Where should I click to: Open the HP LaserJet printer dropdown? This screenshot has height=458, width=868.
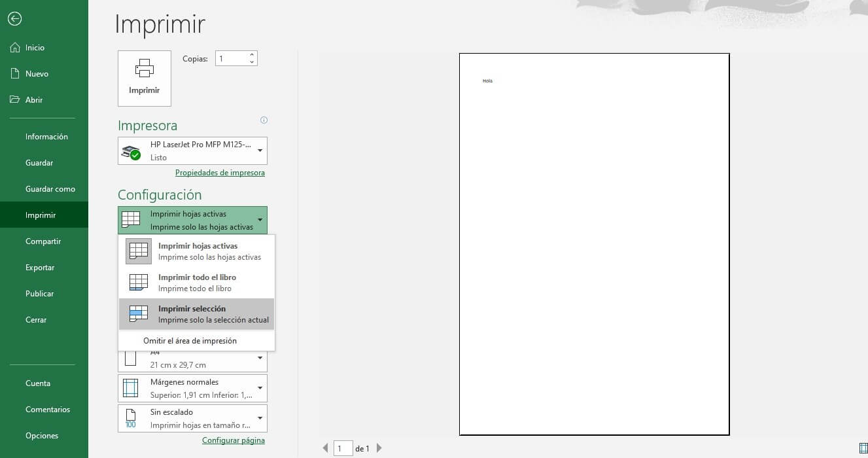point(192,150)
